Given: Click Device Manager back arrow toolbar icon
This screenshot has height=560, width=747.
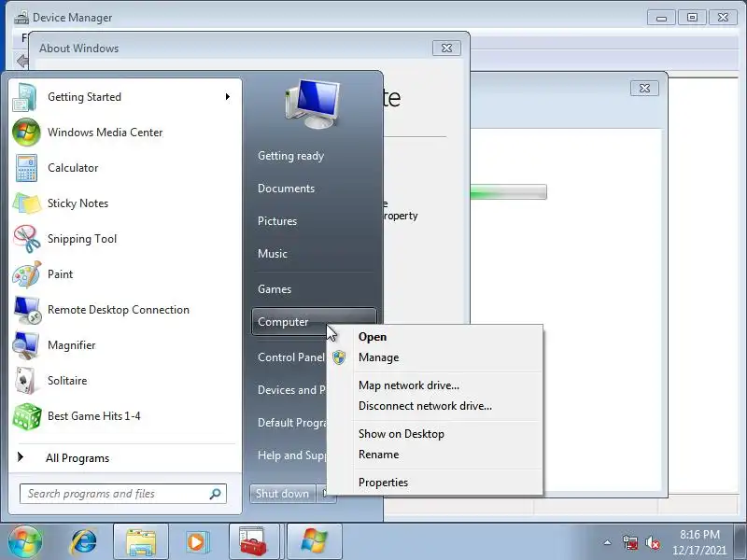Looking at the screenshot, I should click(x=21, y=61).
